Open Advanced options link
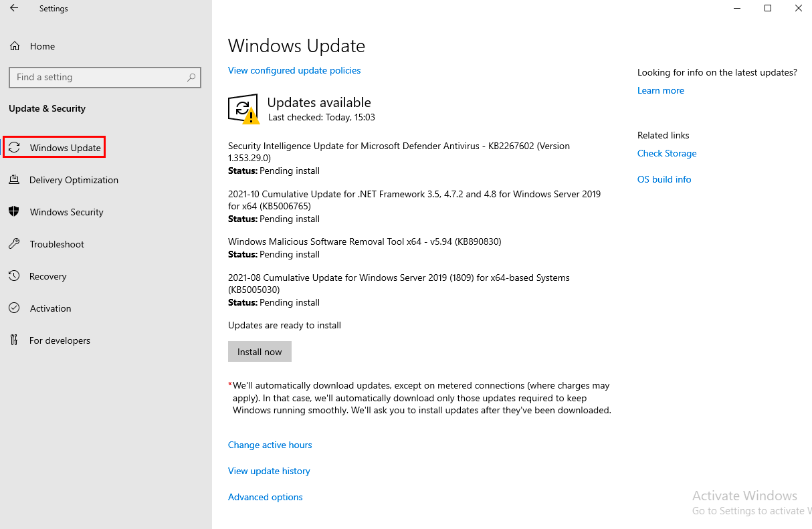 point(266,497)
